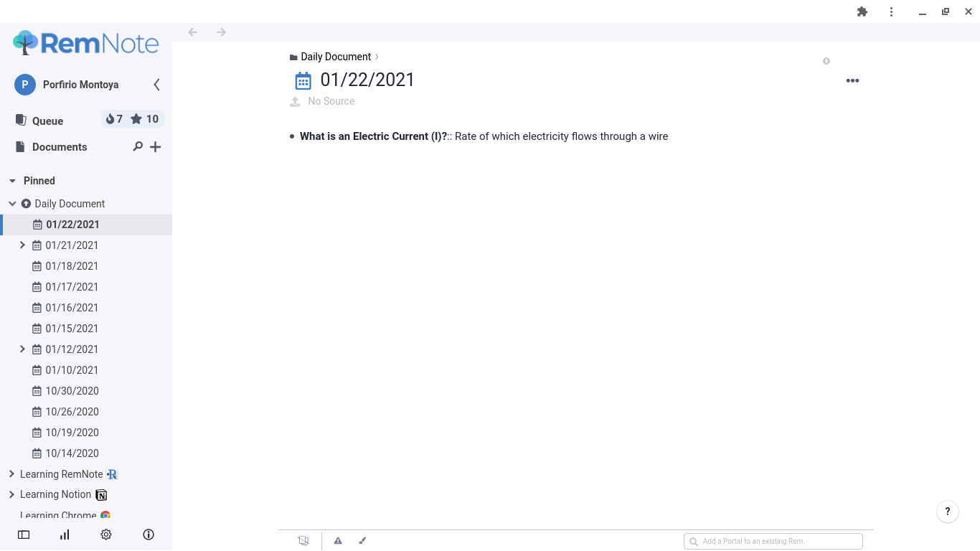
Task: Open 10/30/2020 daily document
Action: (x=72, y=391)
